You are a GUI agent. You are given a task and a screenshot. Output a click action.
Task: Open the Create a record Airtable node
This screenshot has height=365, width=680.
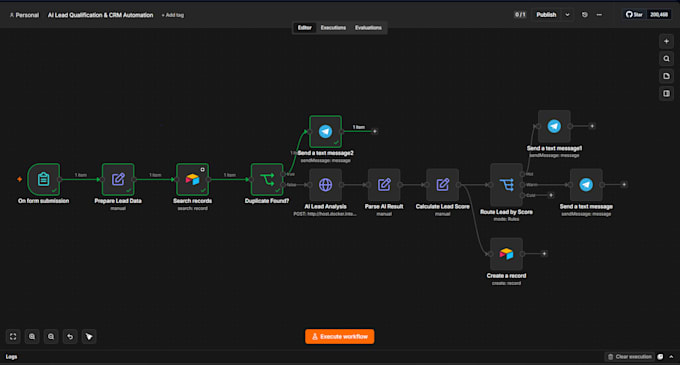(x=506, y=254)
